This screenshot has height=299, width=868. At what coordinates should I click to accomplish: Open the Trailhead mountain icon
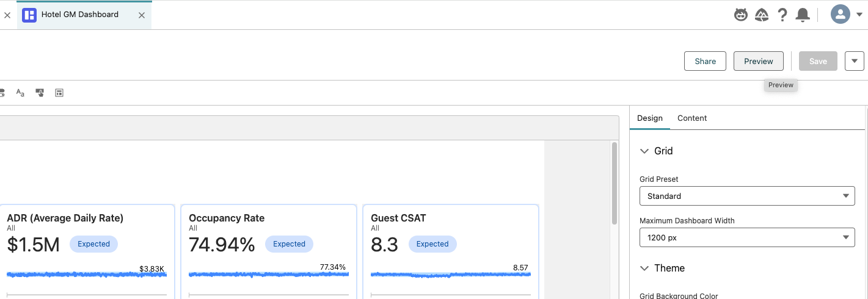(762, 15)
